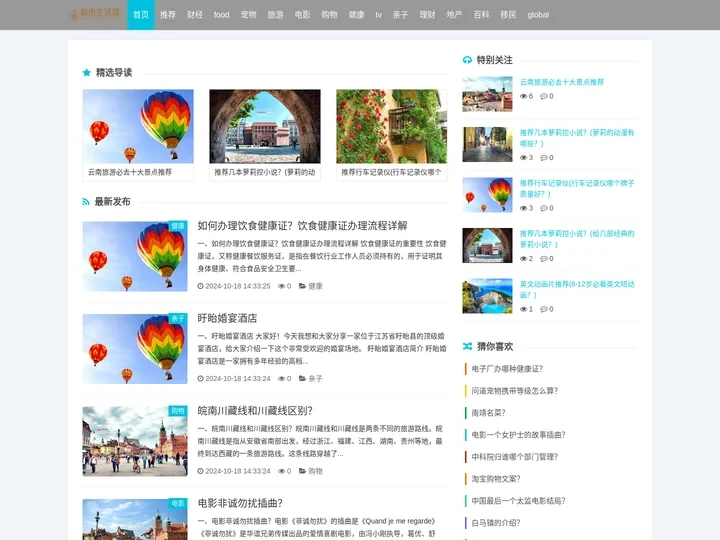The image size is (720, 540).
Task: Click the 健康 tag on first article image
Action: click(x=178, y=226)
